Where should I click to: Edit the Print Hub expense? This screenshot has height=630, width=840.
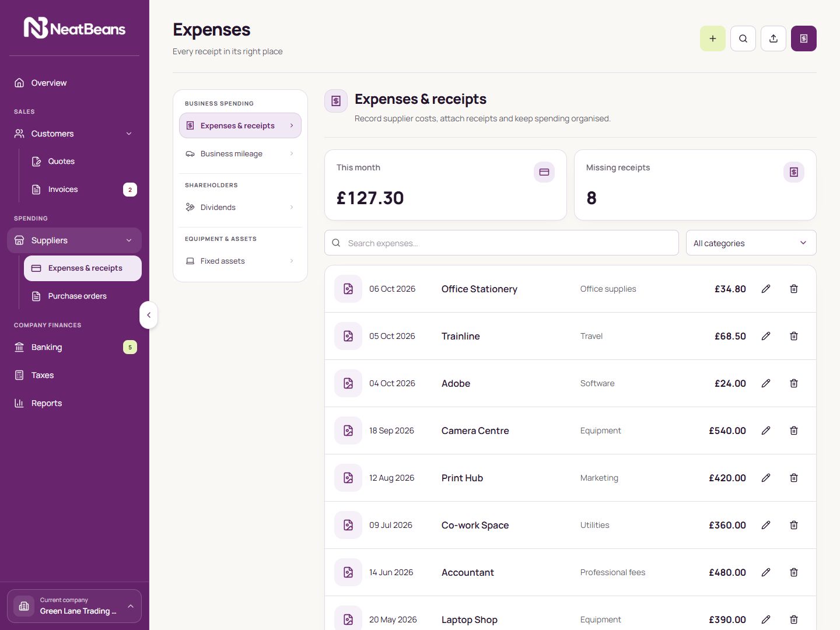tap(766, 478)
